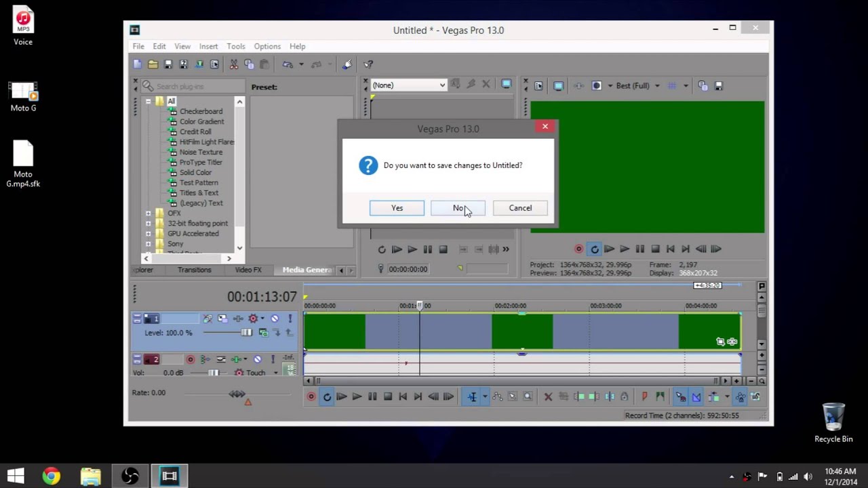
Task: Select Color Gradient generator
Action: pyautogui.click(x=201, y=121)
